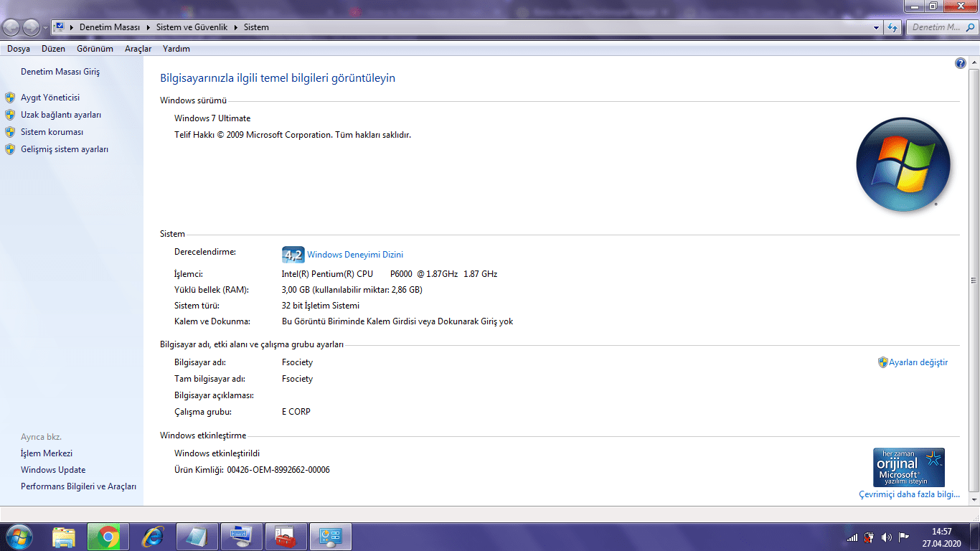The image size is (980, 551).
Task: Open the recent pages dropdown arrow
Action: [45, 27]
